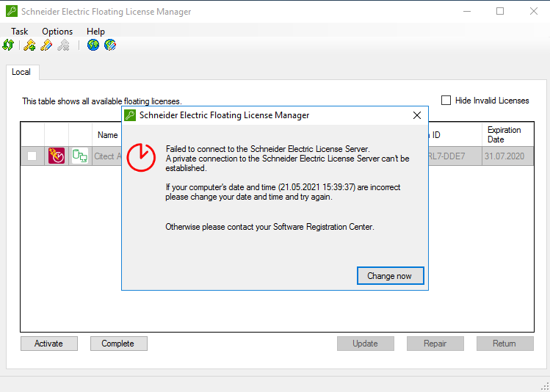
Task: Click the key with pencil edit icon
Action: 46,46
